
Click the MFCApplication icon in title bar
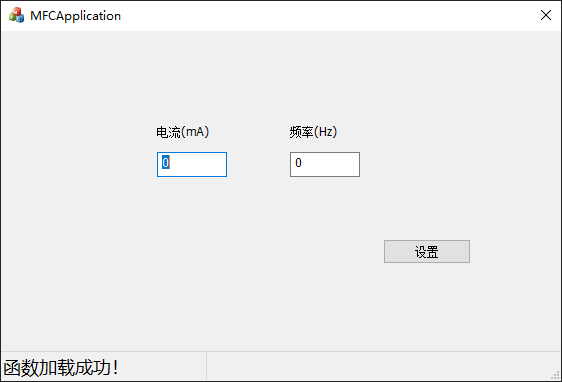coord(16,15)
